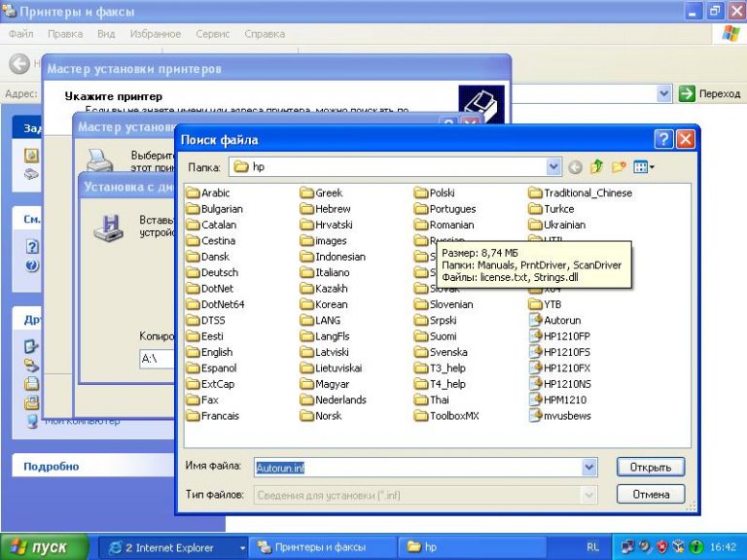Screen dimensions: 747x560
Task: Open the Справка menu in Принтеры и факсы
Action: point(265,34)
